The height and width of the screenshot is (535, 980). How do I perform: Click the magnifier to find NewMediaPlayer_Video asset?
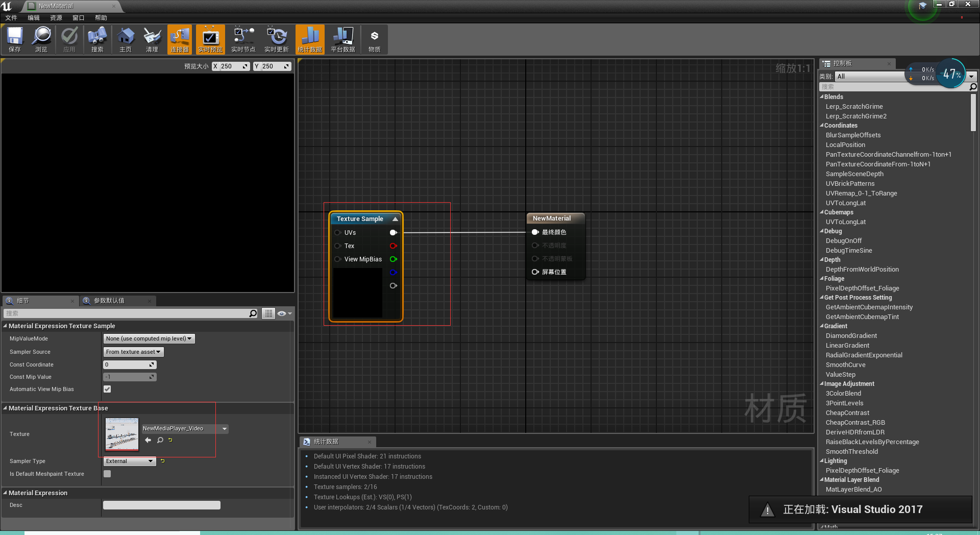pyautogui.click(x=160, y=440)
